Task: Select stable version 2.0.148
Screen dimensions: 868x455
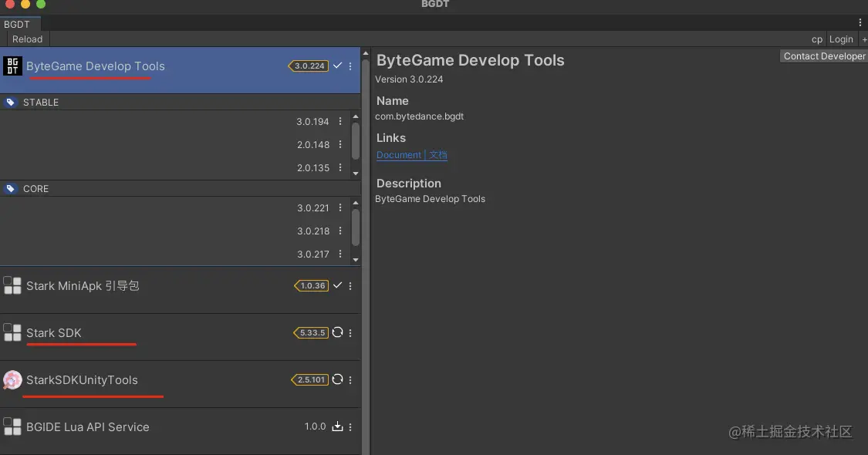Action: point(313,145)
